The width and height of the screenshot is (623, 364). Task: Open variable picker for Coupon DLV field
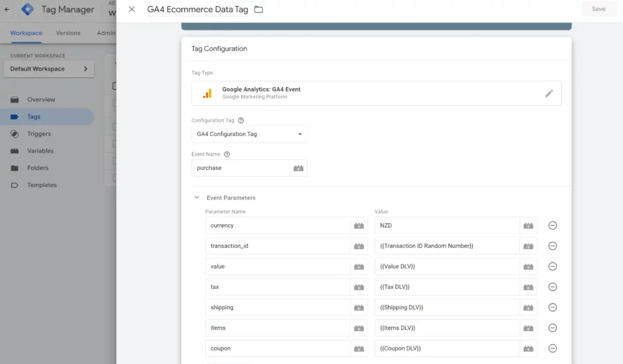click(528, 349)
